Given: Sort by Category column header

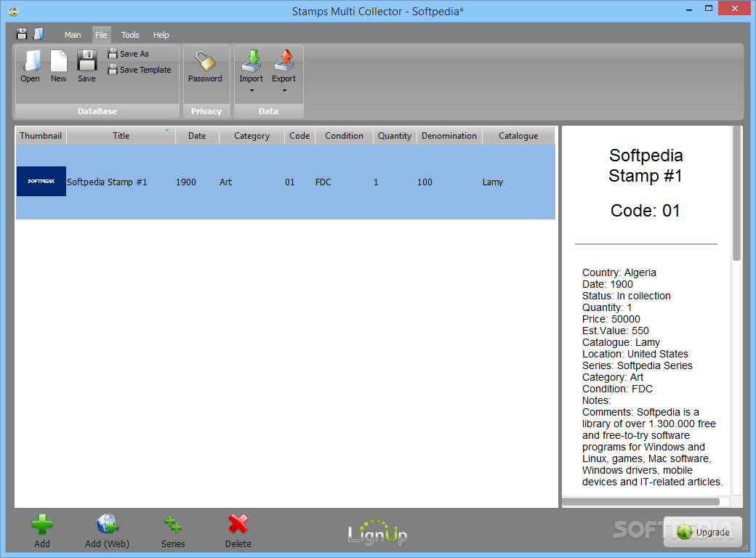Looking at the screenshot, I should coord(252,136).
